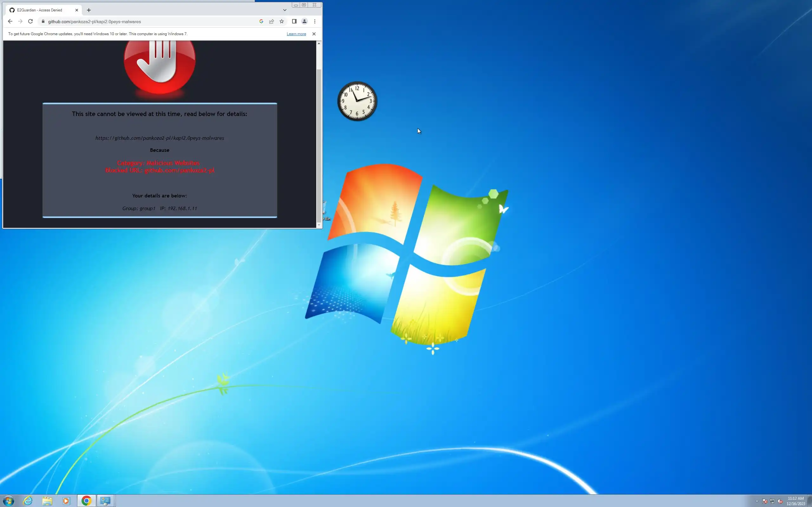The image size is (812, 507).
Task: Open a new tab
Action: [88, 10]
